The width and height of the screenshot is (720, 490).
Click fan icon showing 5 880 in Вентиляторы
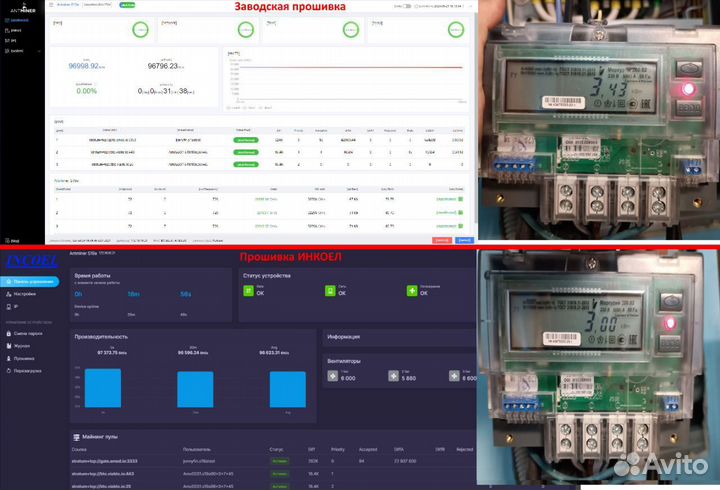394,376
